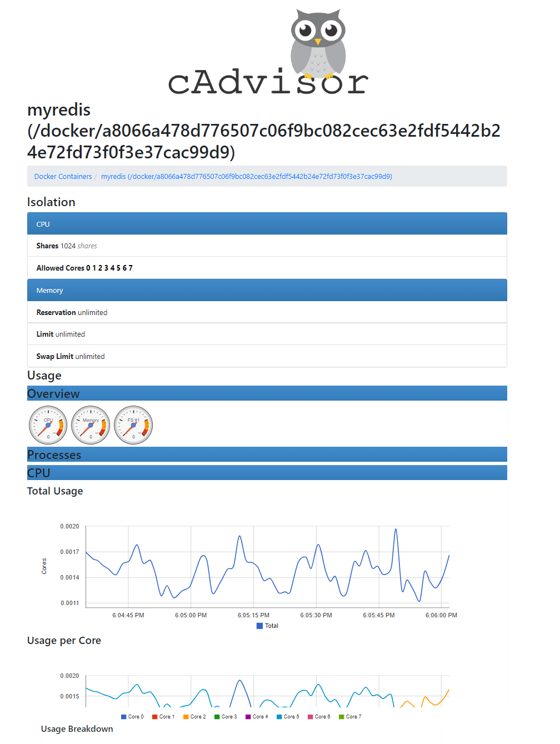
Task: Click the Allowed Cores 0 1 2 3 4 5 6 7 row
Action: (x=267, y=268)
